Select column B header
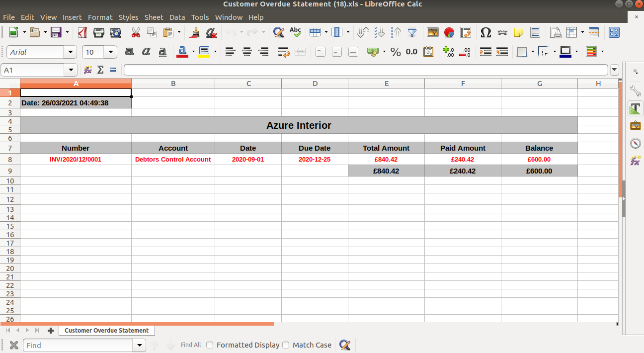Screen dimensions: 644x353 (173, 84)
